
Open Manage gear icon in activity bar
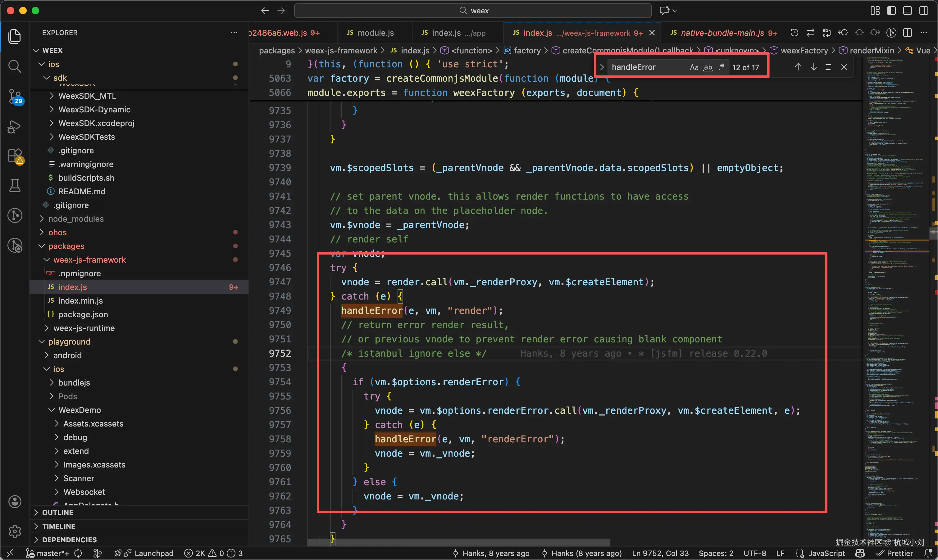(x=15, y=531)
